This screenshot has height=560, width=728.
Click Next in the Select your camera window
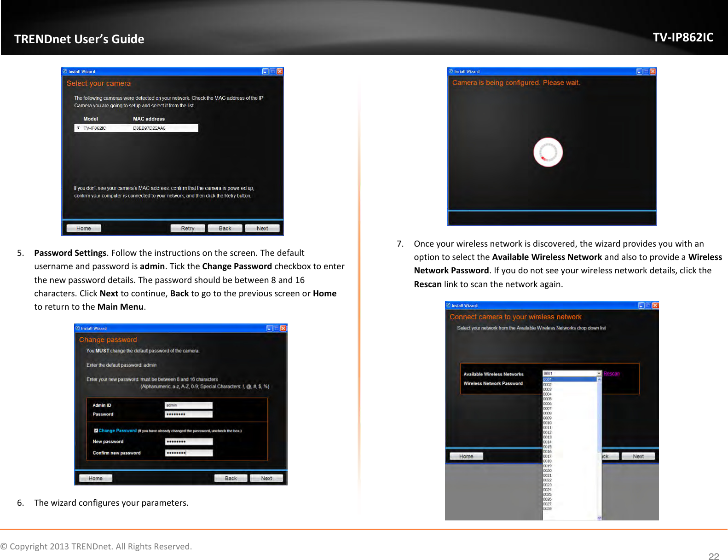click(262, 228)
